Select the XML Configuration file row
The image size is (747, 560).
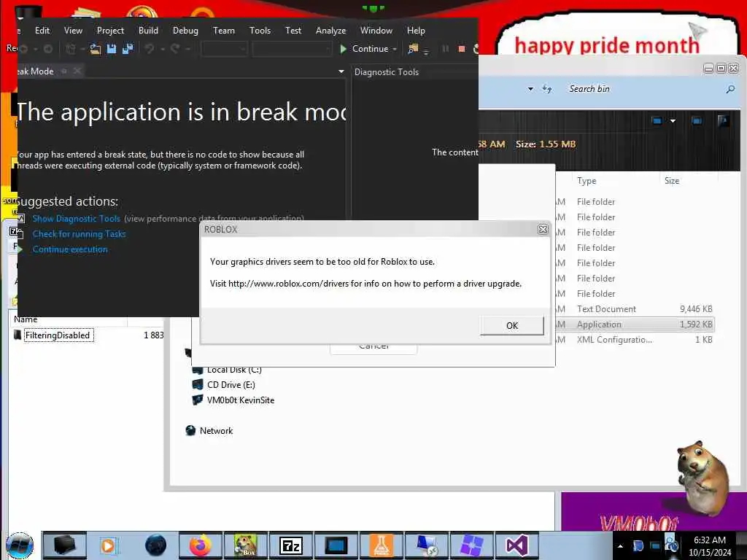[x=634, y=340]
